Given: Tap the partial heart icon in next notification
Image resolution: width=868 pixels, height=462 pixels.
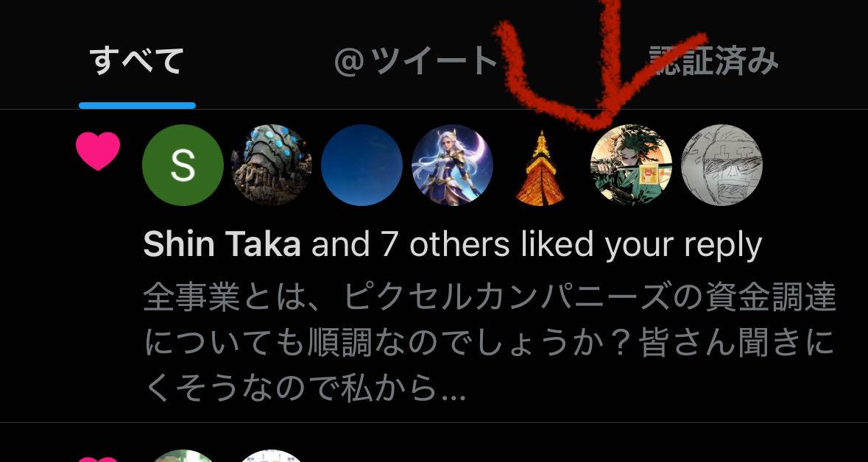Looking at the screenshot, I should [98, 459].
